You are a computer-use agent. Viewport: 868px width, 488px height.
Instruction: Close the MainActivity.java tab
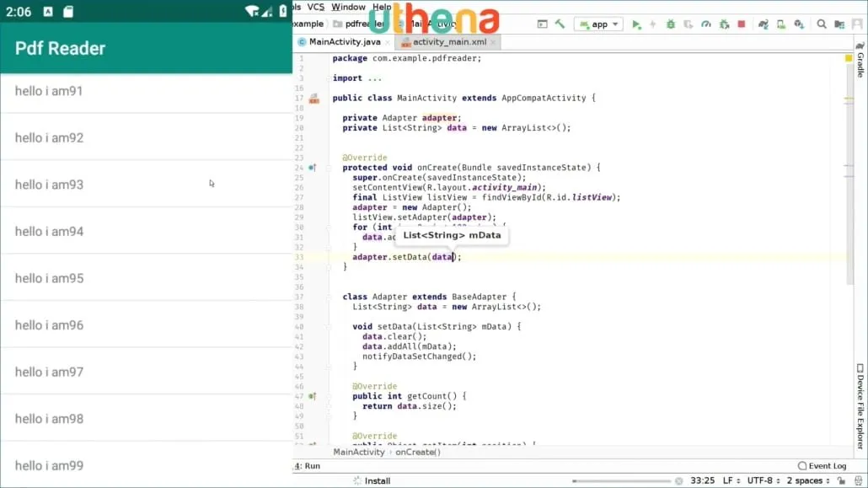click(x=387, y=43)
